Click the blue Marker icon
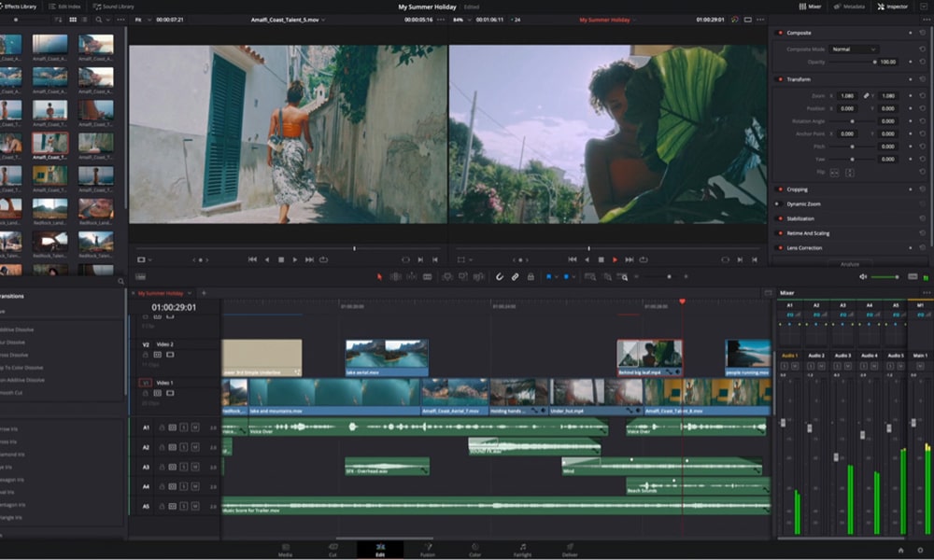Image resolution: width=934 pixels, height=560 pixels. [566, 276]
